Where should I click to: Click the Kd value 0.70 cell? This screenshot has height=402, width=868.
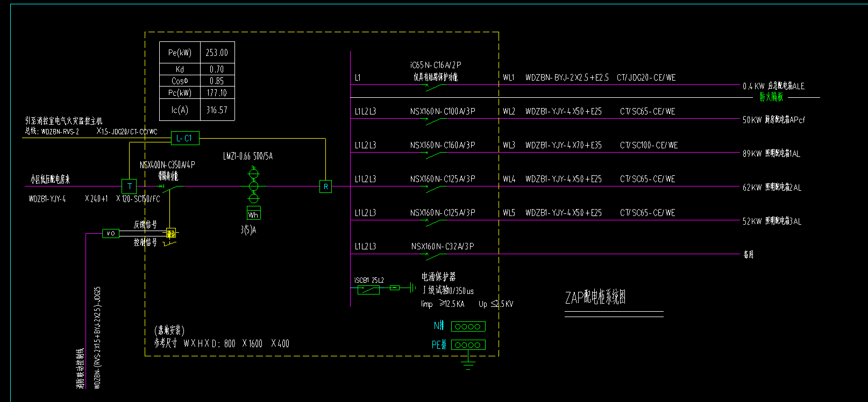pyautogui.click(x=217, y=69)
